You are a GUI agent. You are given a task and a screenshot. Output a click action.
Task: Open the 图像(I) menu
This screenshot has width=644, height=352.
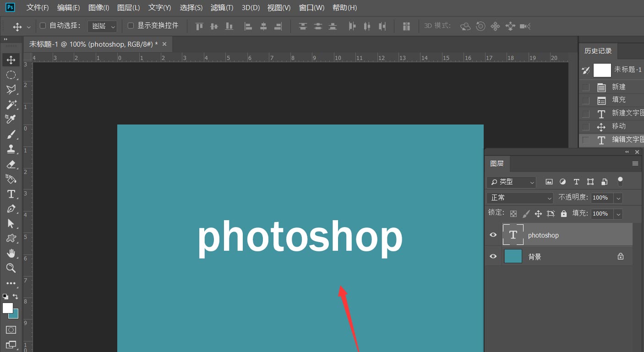pyautogui.click(x=99, y=8)
